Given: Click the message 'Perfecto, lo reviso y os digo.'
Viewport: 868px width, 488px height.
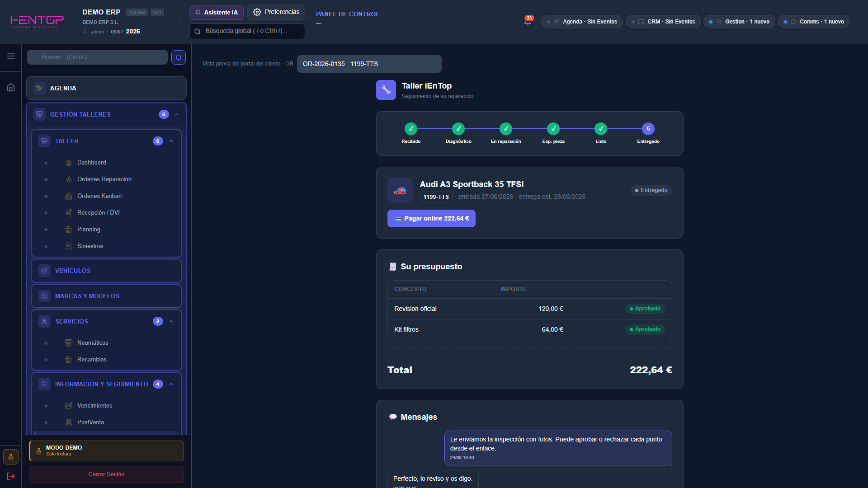Looking at the screenshot, I should [433, 479].
